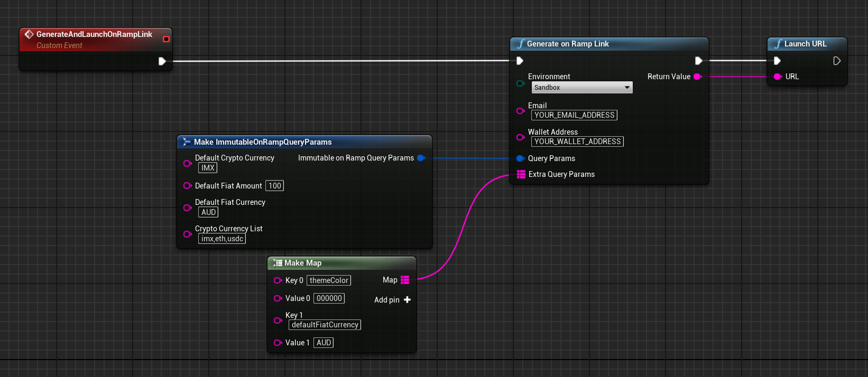Click the YOUR_WALLET_ADDRESS input field
This screenshot has width=868, height=377.
(577, 142)
